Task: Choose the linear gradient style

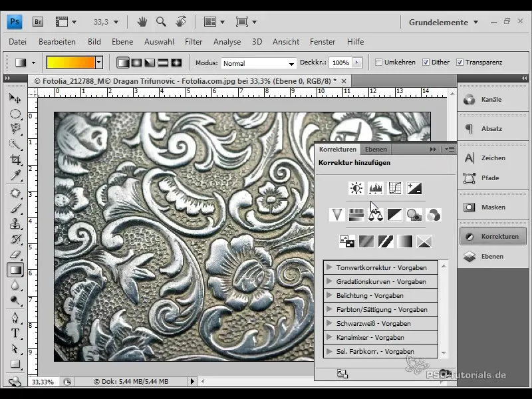Action: [123, 63]
